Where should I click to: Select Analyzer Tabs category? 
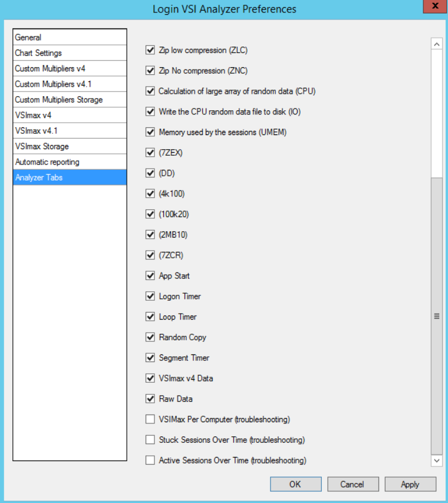(x=70, y=177)
